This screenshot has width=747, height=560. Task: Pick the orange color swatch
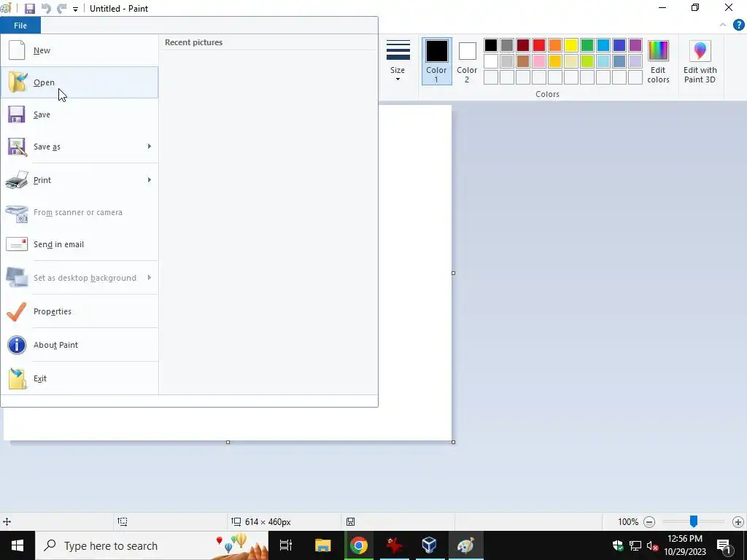pos(555,45)
